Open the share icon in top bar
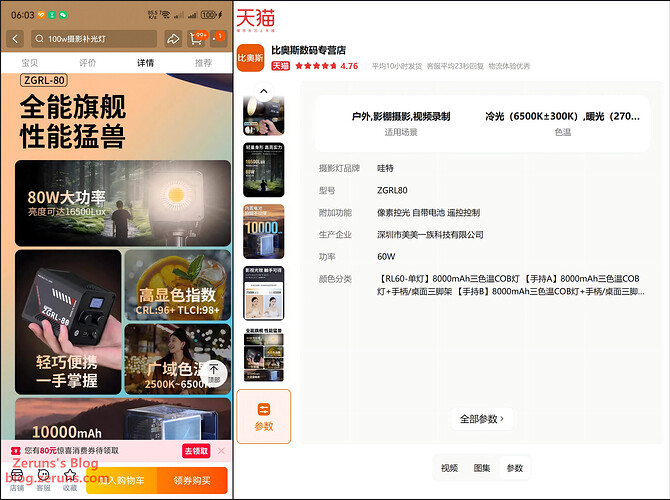670x500 pixels. point(173,39)
